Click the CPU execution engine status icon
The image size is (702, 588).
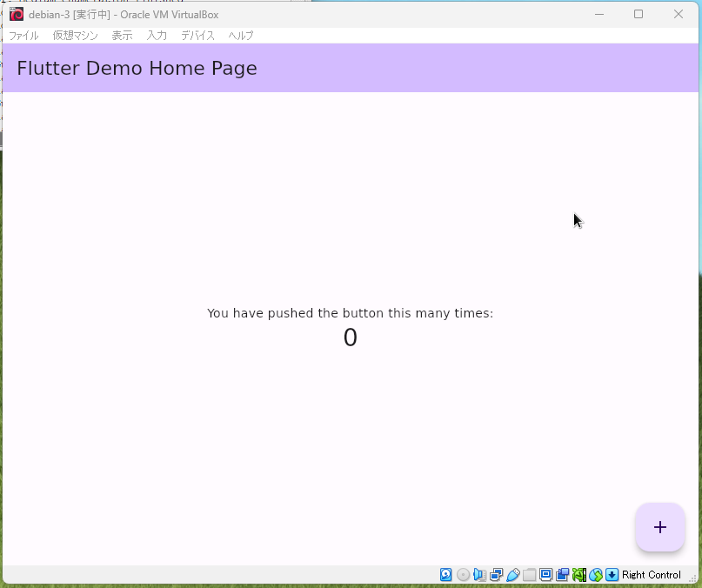[578, 575]
